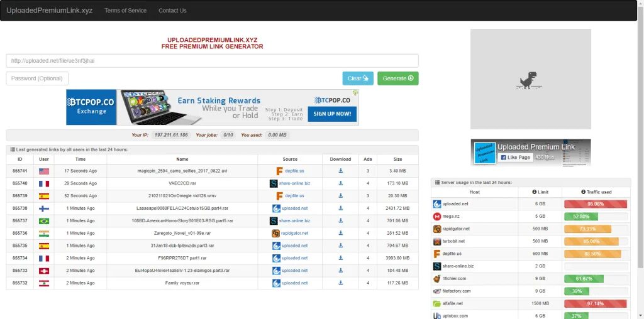Open uploaded.net source link in row 855738
Screen dimensions: 644x319
294,208
